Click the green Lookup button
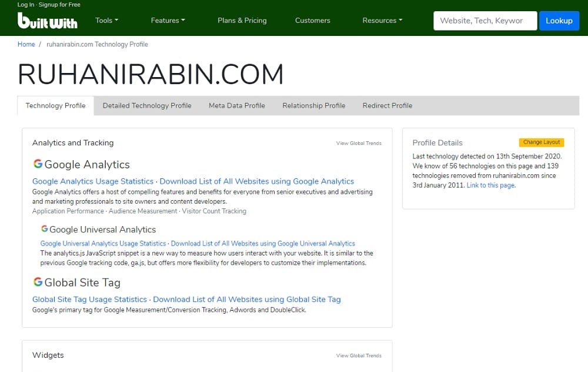The height and width of the screenshot is (372, 588). pos(559,20)
